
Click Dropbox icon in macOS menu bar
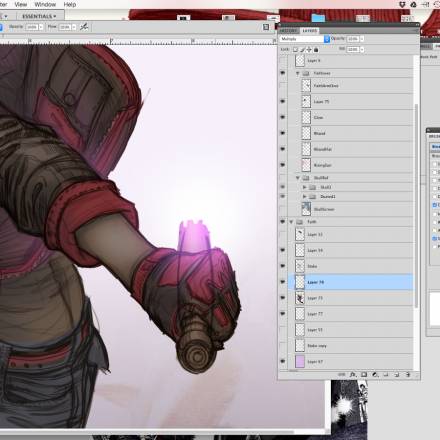[x=402, y=4]
